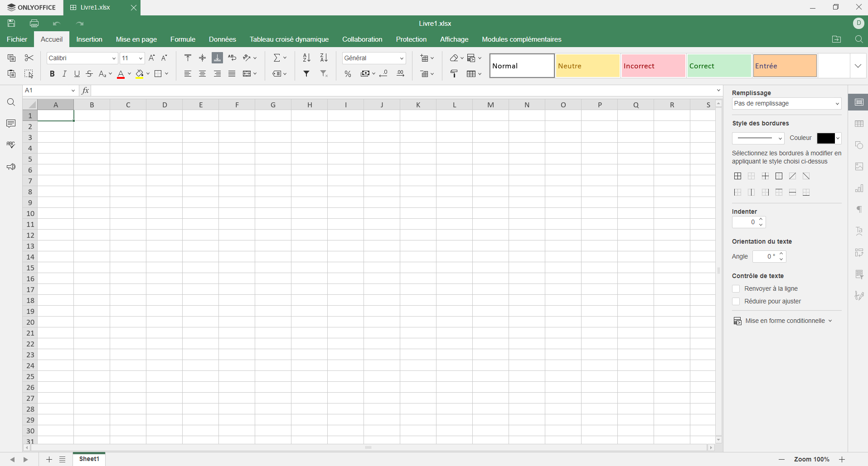Open Général number format dropdown
This screenshot has width=868, height=466.
[x=402, y=58]
